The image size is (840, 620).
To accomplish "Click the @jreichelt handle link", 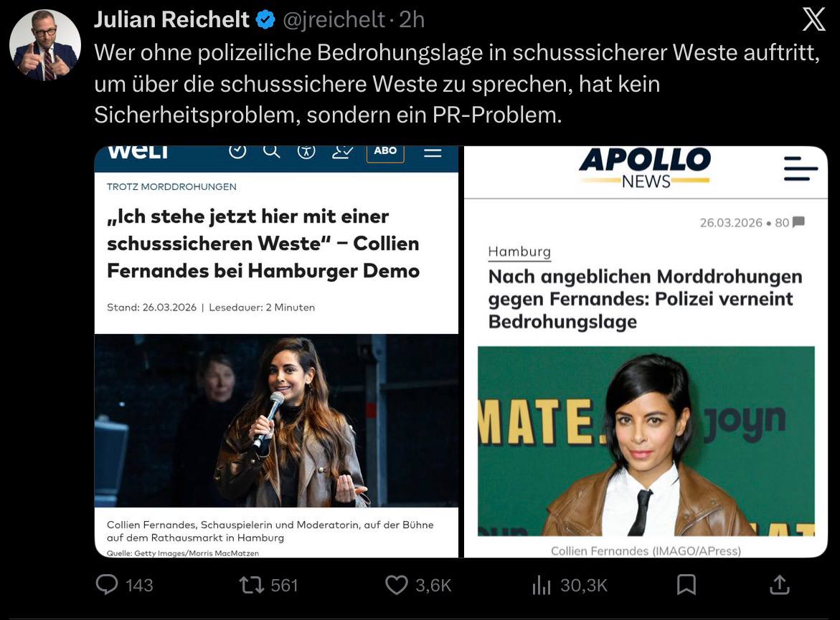I will [x=334, y=20].
